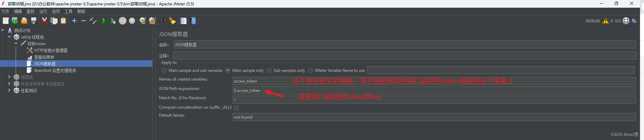Click the New test plan icon

[6, 21]
